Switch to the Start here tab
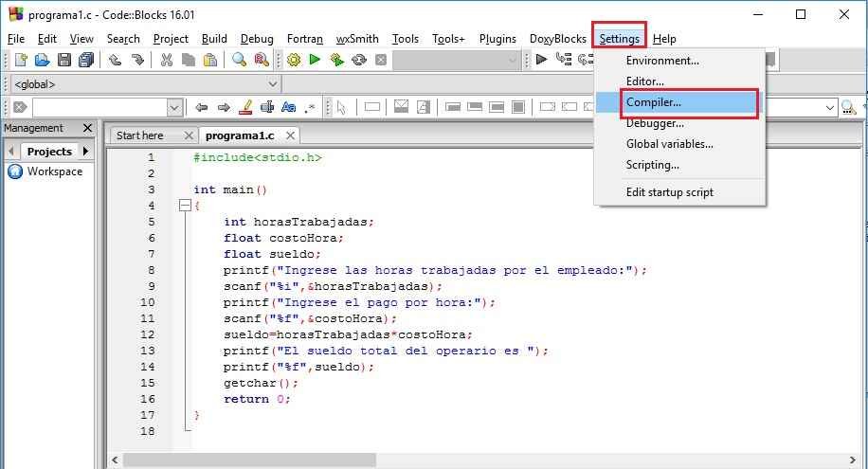Image resolution: width=868 pixels, height=469 pixels. tap(139, 135)
